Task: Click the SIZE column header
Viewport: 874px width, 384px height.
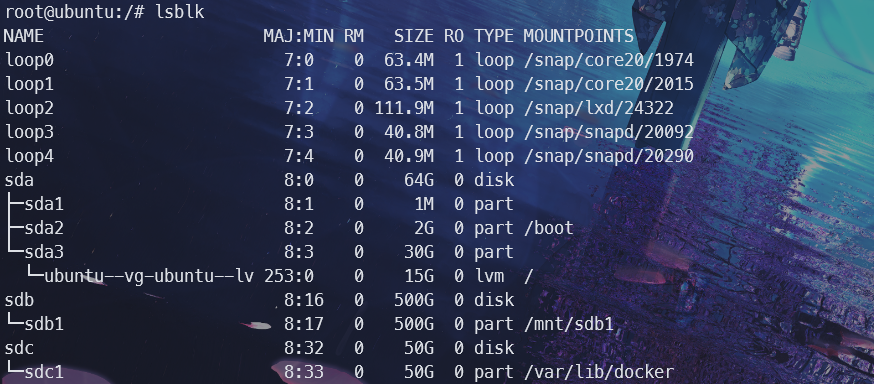Action: point(414,36)
